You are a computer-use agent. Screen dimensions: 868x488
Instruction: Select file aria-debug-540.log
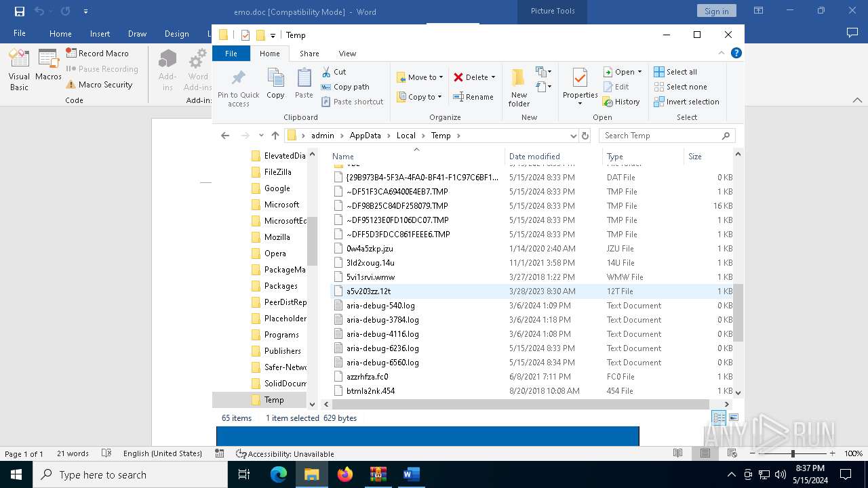(x=380, y=306)
